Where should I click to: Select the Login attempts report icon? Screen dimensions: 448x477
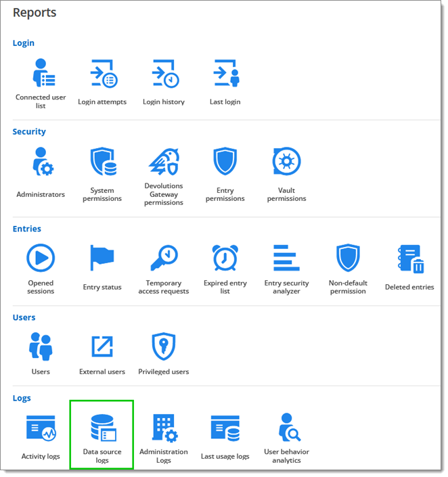(x=102, y=73)
